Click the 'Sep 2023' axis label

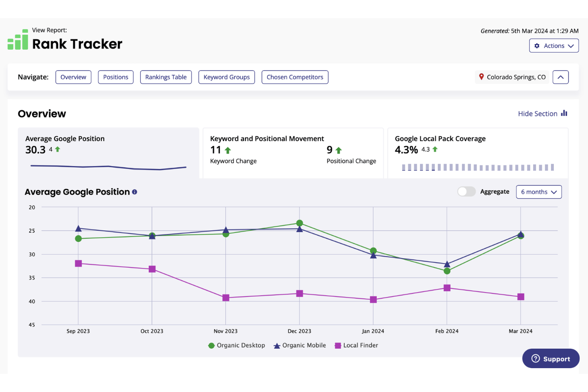click(x=78, y=331)
